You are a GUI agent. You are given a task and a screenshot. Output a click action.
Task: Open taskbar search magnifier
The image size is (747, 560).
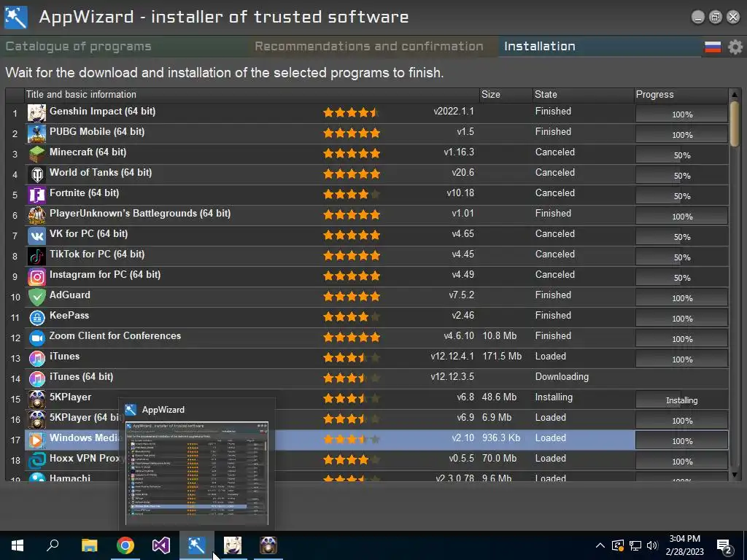(53, 545)
